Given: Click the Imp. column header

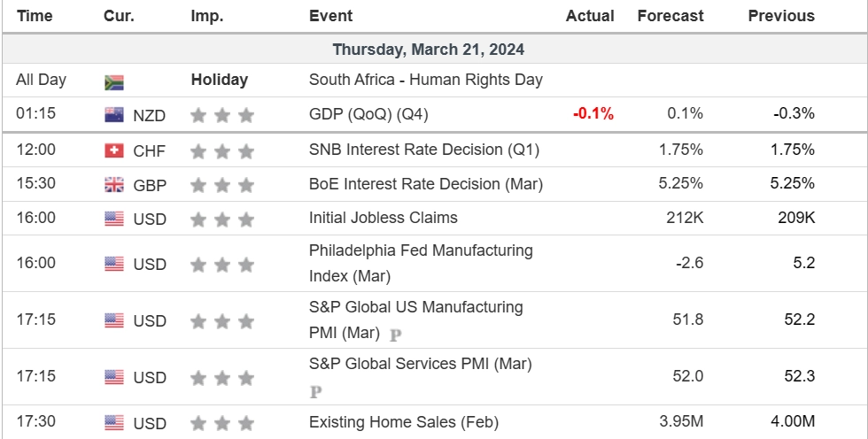Looking at the screenshot, I should pyautogui.click(x=206, y=16).
